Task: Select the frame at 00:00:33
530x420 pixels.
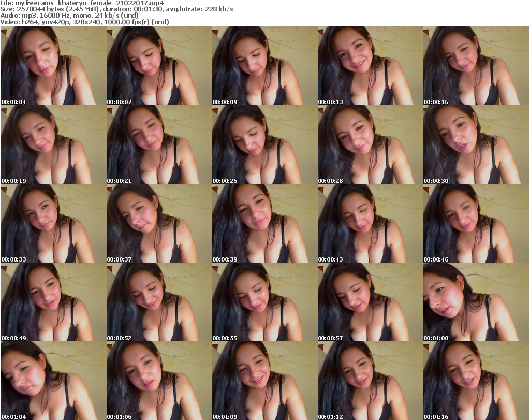Action: 53,224
